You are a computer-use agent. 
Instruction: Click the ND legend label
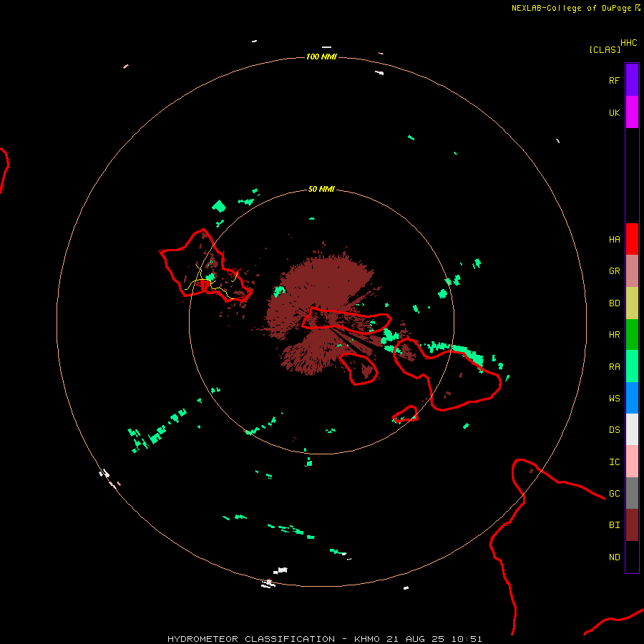coord(614,557)
